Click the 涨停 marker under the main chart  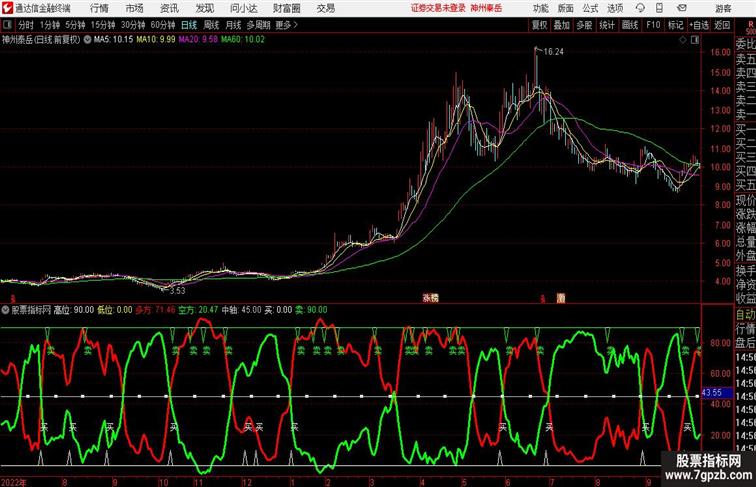click(431, 298)
